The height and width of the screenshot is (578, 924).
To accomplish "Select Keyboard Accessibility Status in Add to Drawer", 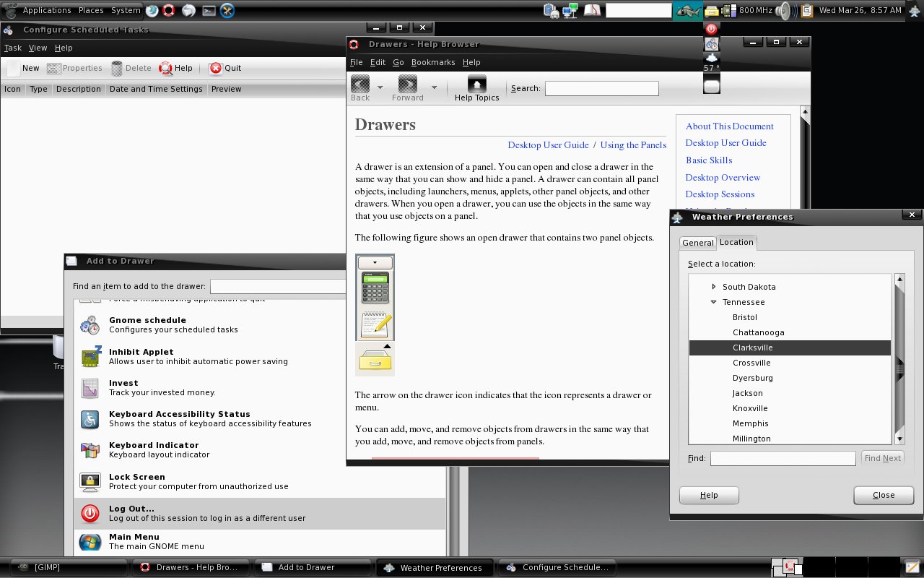I will click(260, 419).
